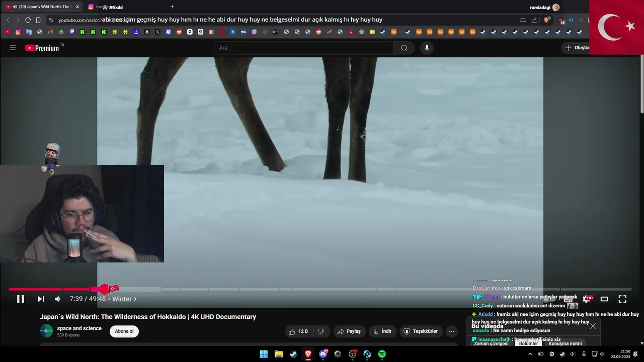Image resolution: width=644 pixels, height=362 pixels.
Task: Open Discord from the taskbar
Action: (x=323, y=354)
